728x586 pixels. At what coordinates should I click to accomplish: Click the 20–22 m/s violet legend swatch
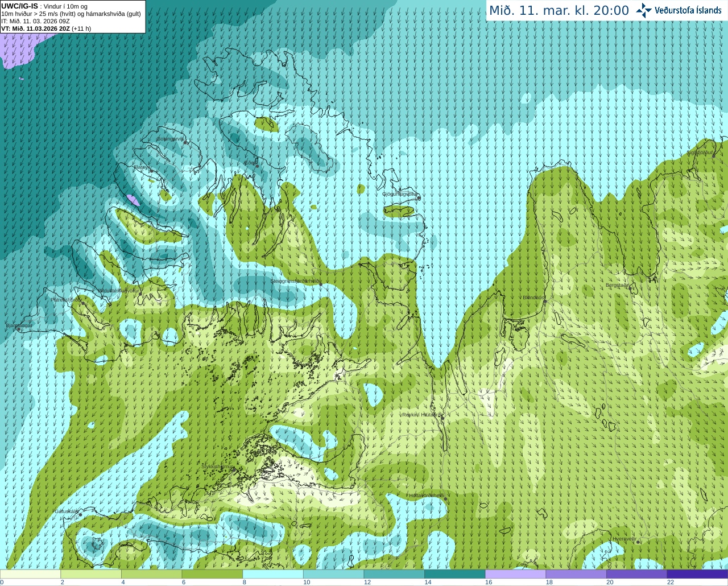click(637, 574)
